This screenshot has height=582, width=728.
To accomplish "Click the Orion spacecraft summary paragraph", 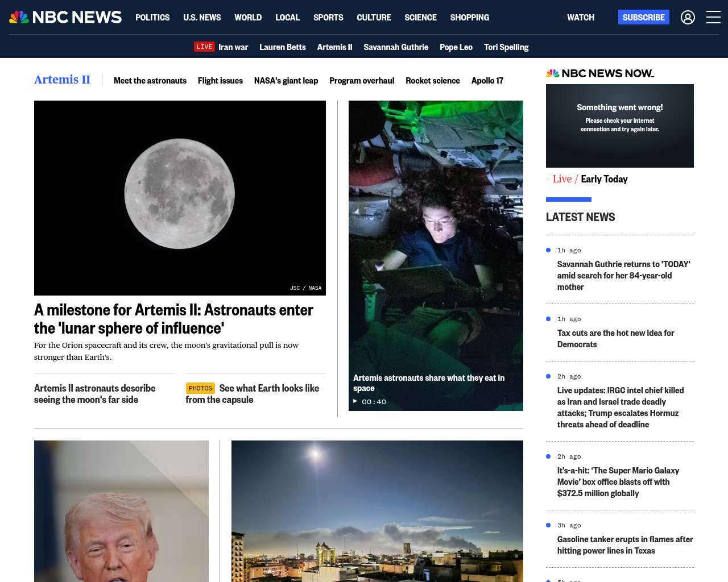I will click(167, 351).
